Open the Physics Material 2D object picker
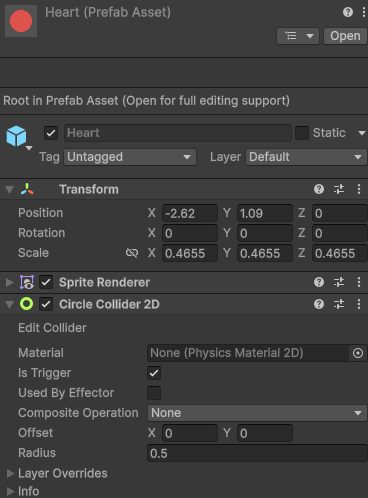This screenshot has height=498, width=368. click(358, 353)
